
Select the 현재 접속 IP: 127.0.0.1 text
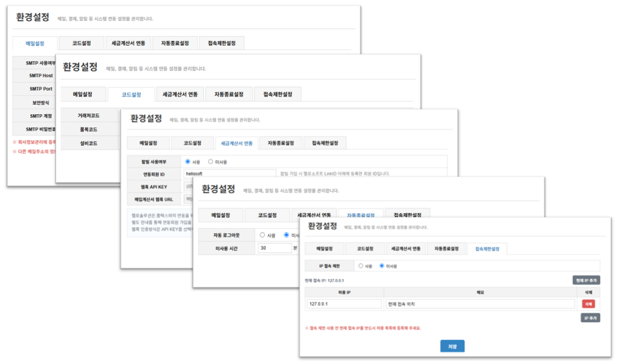[324, 281]
